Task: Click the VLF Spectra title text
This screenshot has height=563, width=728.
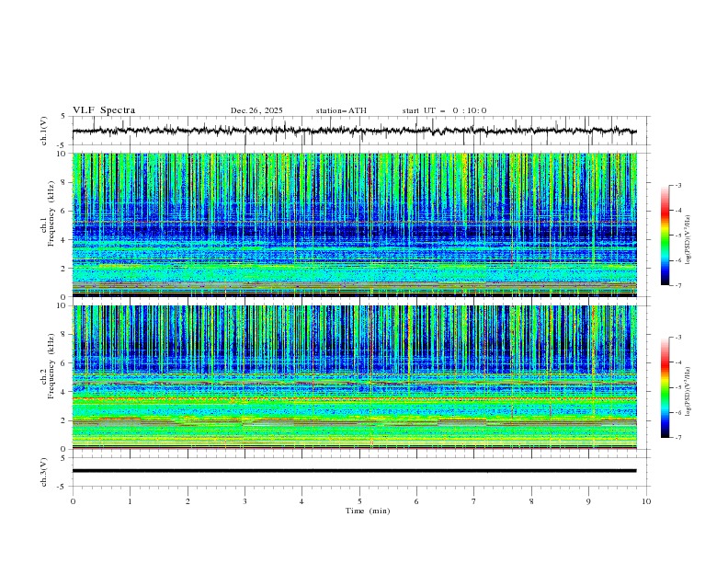Action: tap(104, 110)
